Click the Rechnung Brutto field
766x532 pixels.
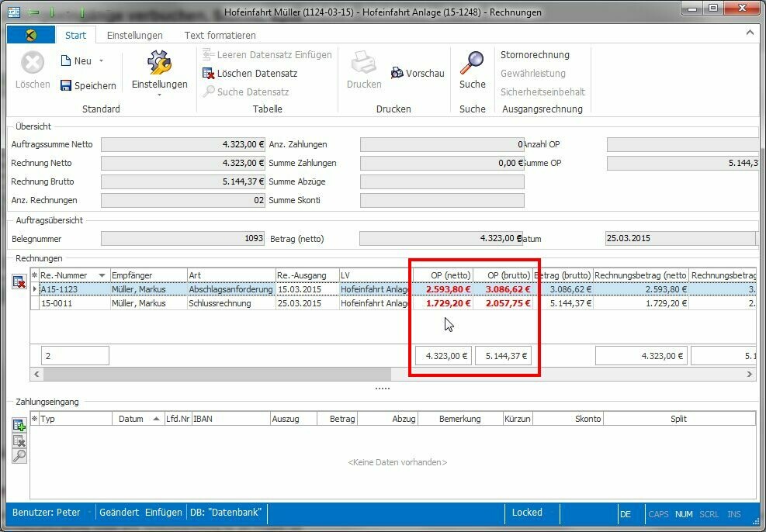pyautogui.click(x=183, y=181)
